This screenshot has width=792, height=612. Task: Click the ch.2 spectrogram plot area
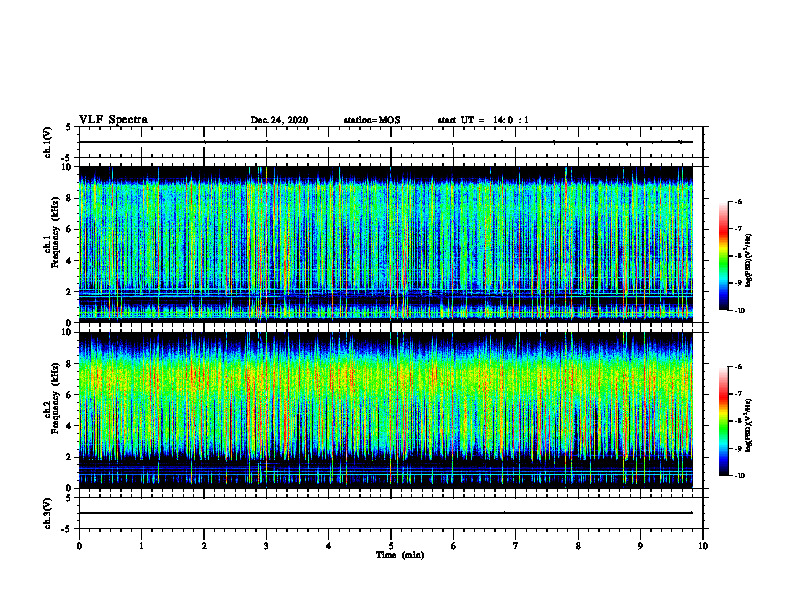(x=386, y=410)
